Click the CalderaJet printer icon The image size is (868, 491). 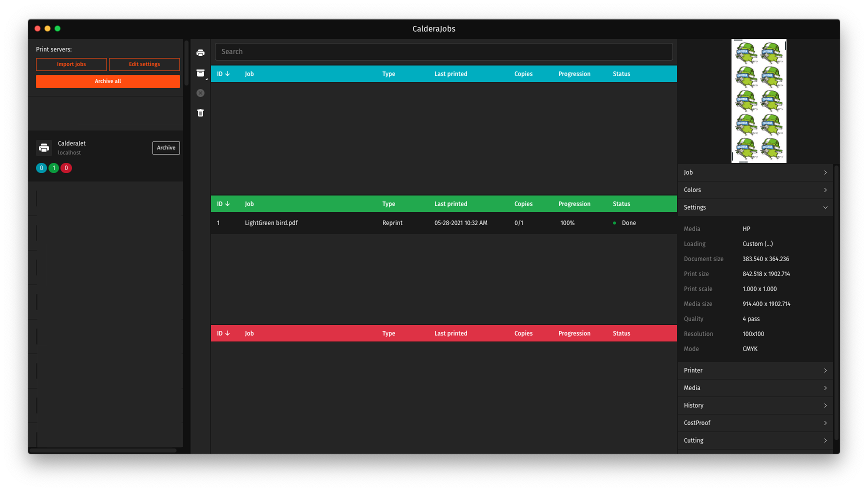pos(44,147)
